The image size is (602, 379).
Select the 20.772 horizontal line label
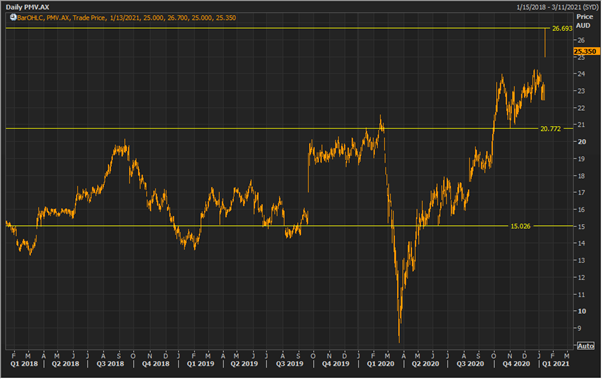tap(551, 129)
